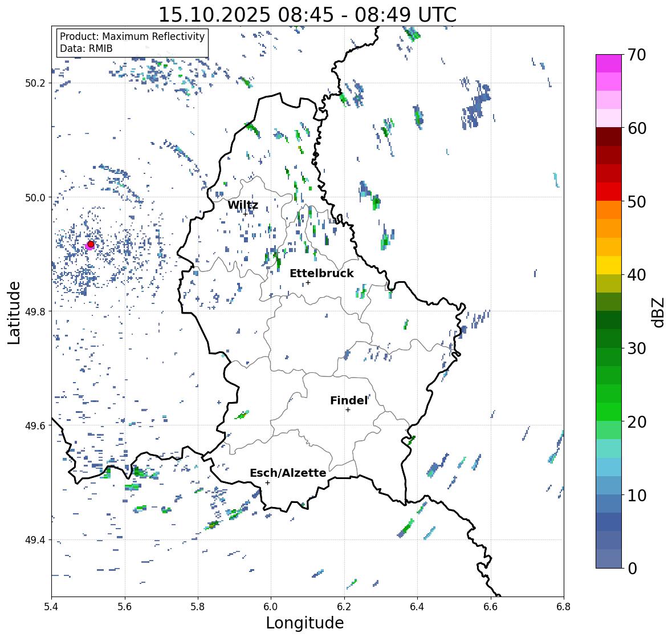The width and height of the screenshot is (672, 637).
Task: Click the dark red segment near 60 dBZ
Action: click(x=609, y=137)
